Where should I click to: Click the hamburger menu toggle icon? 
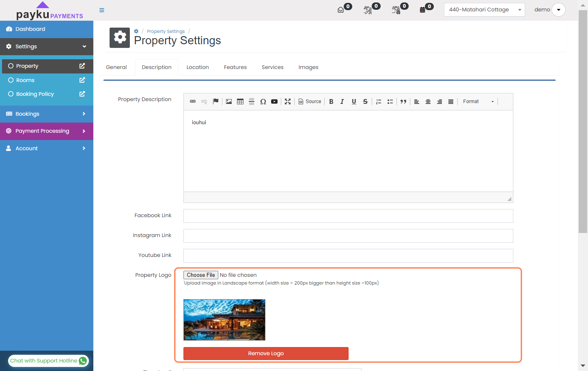point(102,10)
